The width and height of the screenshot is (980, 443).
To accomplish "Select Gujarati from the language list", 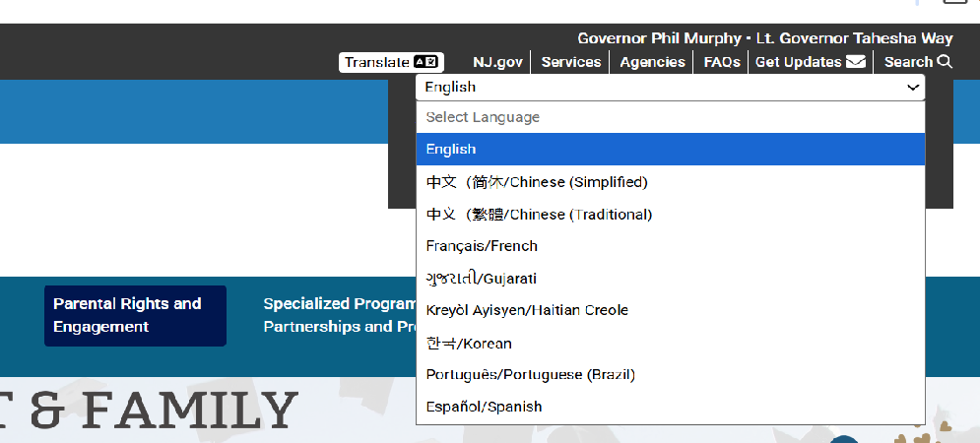I will click(670, 279).
